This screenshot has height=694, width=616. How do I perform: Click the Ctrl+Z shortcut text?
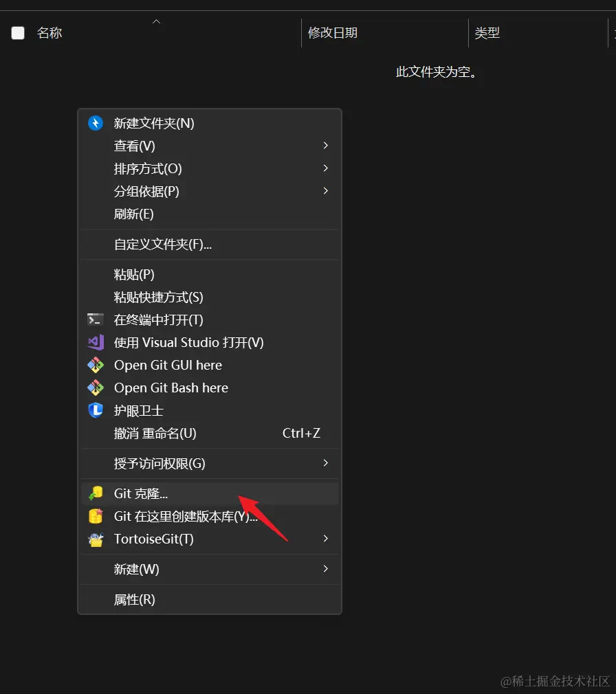click(x=302, y=433)
